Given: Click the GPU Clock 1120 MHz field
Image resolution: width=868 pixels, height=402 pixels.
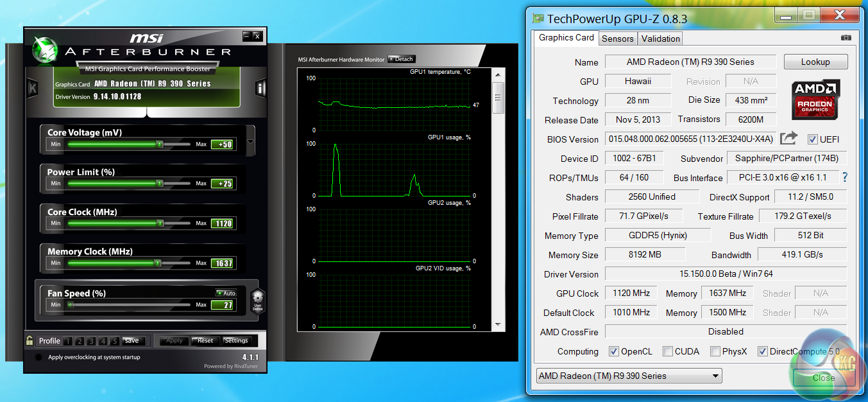Looking at the screenshot, I should coord(631,293).
